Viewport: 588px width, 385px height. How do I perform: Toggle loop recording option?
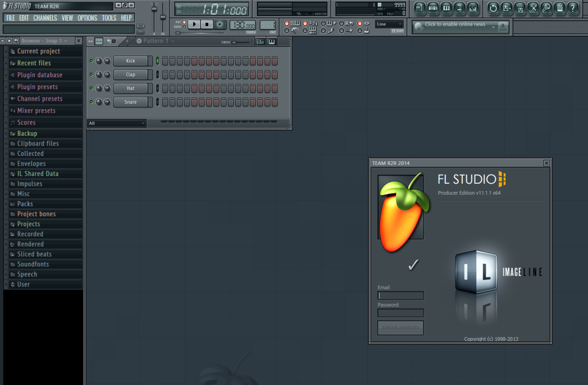341,23
